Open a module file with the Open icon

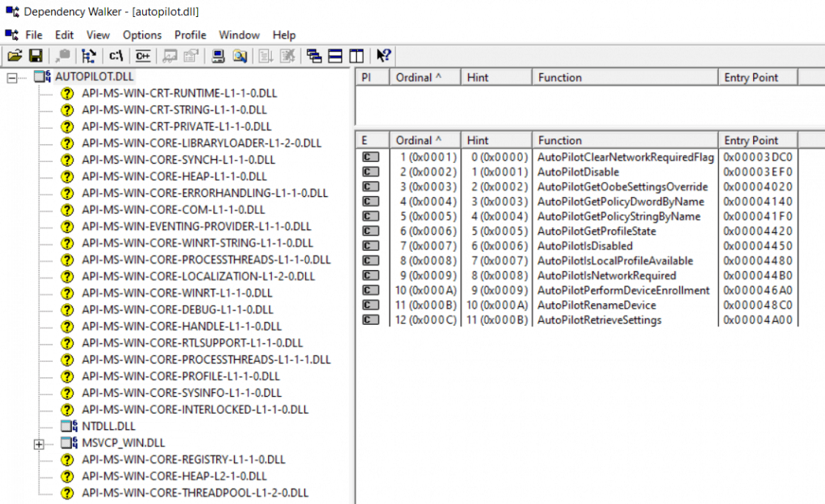[15, 56]
